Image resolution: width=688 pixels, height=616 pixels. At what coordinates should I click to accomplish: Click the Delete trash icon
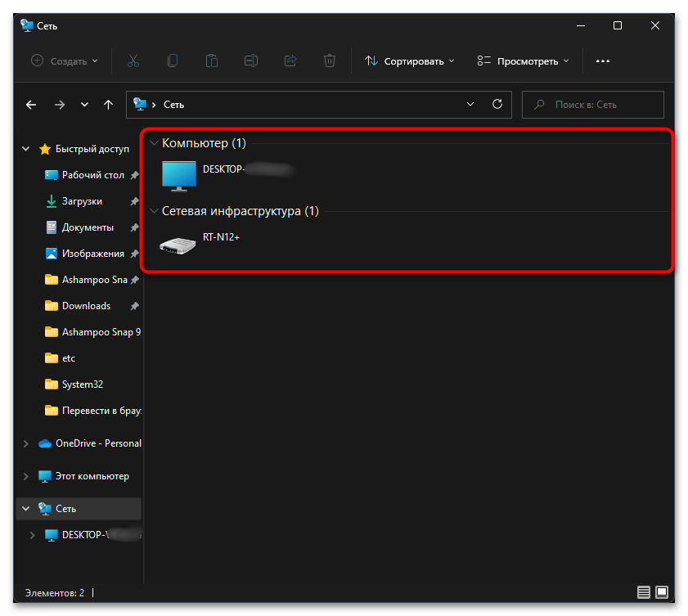[x=330, y=61]
